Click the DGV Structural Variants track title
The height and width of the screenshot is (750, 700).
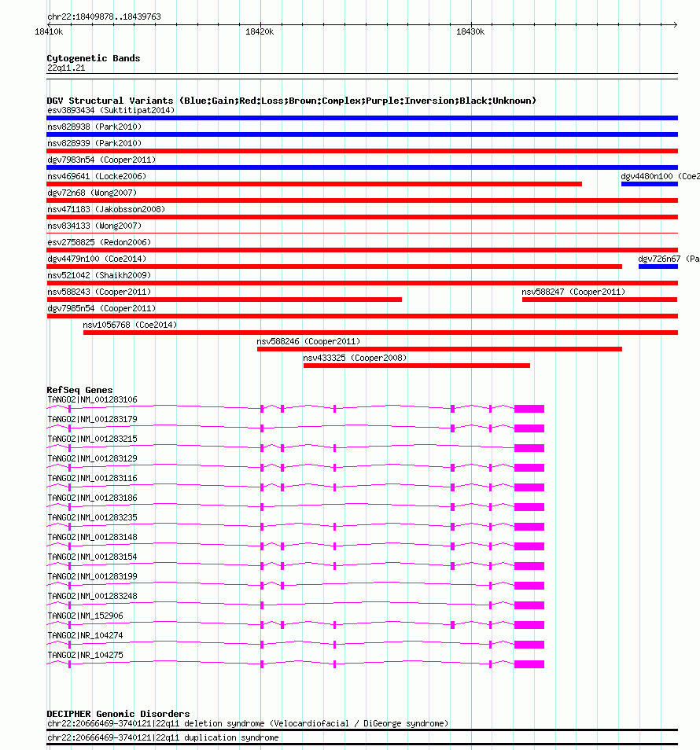coord(291,101)
